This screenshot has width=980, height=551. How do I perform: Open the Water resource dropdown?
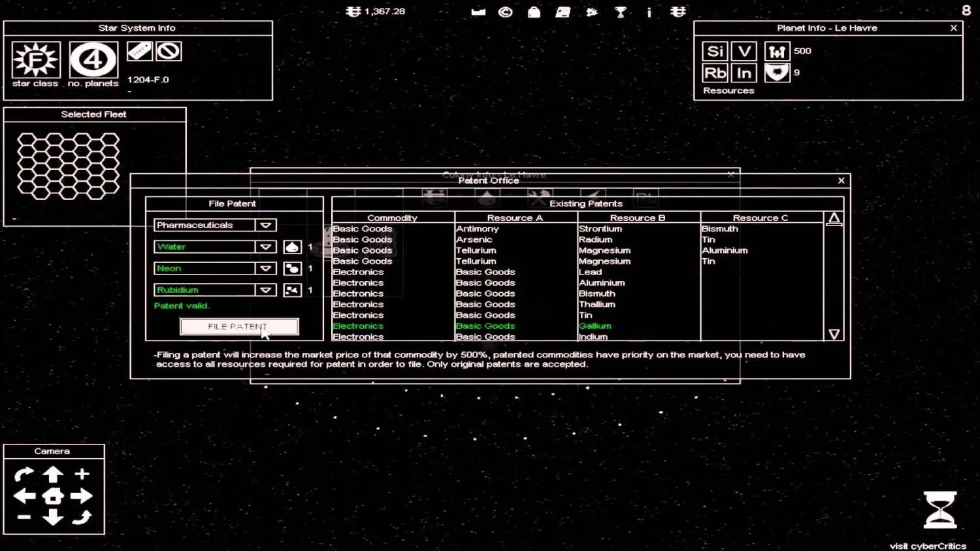[265, 246]
